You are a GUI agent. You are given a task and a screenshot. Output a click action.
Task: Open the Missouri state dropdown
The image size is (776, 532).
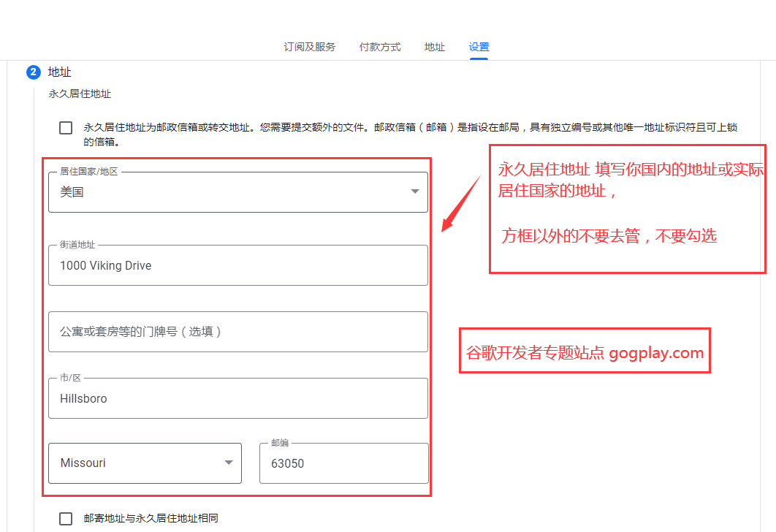point(145,463)
